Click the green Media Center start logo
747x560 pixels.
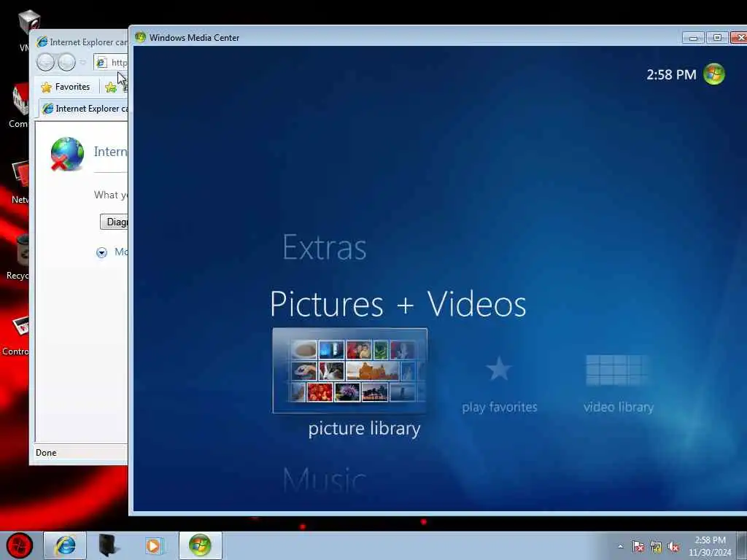coord(713,74)
